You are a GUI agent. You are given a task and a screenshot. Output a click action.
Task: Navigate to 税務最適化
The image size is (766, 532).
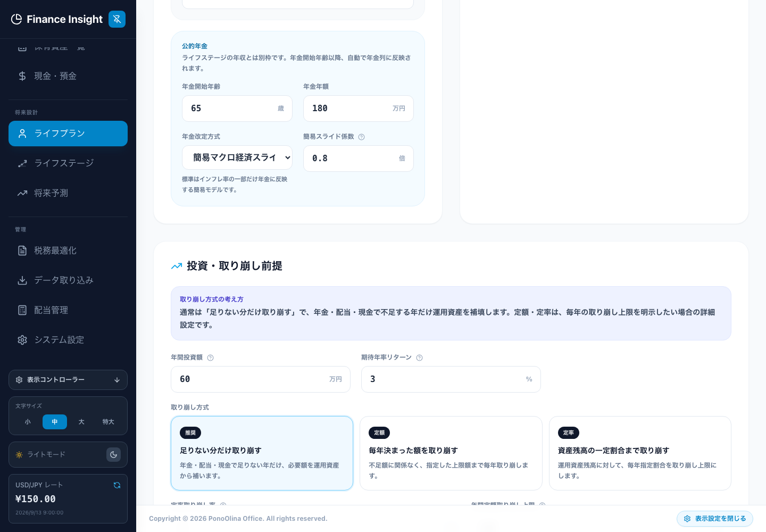[x=68, y=251]
